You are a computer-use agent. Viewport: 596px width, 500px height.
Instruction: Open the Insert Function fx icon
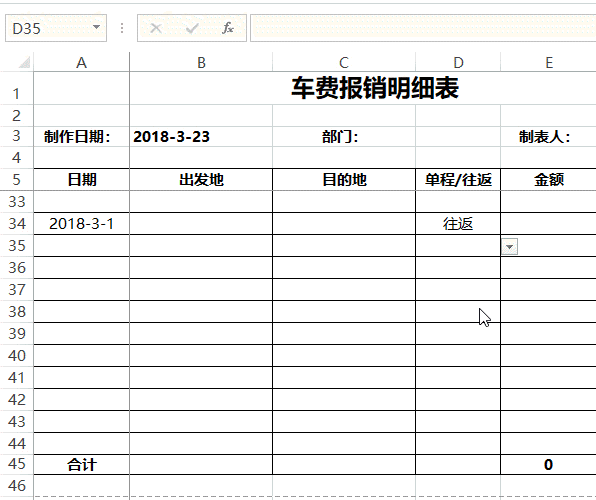[x=228, y=28]
